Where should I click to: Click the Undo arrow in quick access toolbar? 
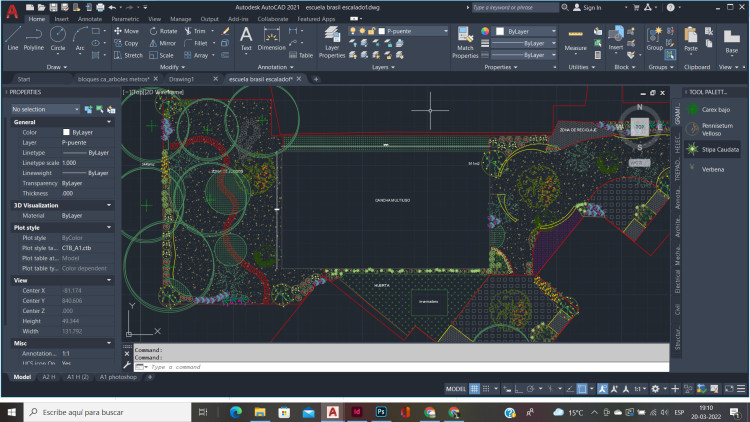[x=112, y=7]
